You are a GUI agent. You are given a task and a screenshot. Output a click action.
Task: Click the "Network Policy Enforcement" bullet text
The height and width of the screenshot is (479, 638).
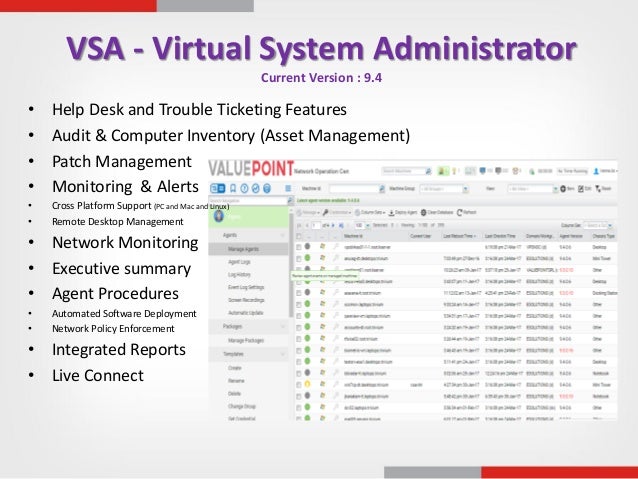pos(113,328)
